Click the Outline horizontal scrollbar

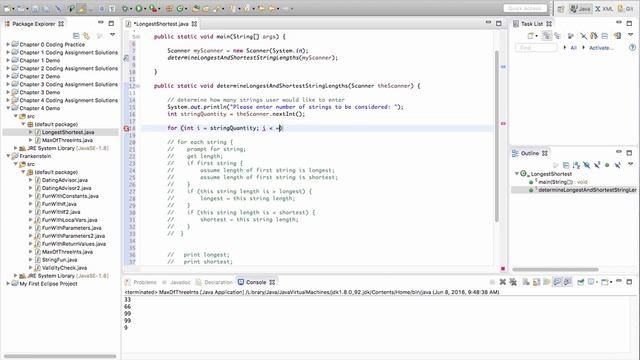pos(556,269)
